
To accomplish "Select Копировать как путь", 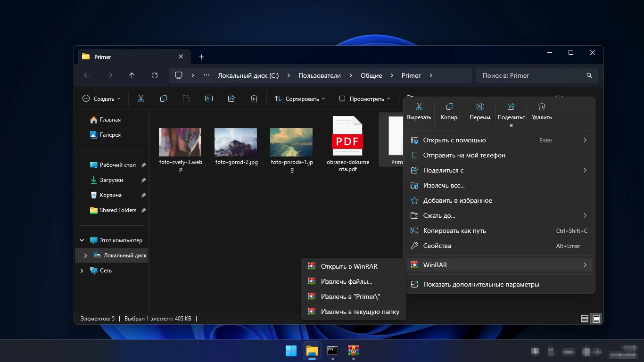I will coord(499,230).
